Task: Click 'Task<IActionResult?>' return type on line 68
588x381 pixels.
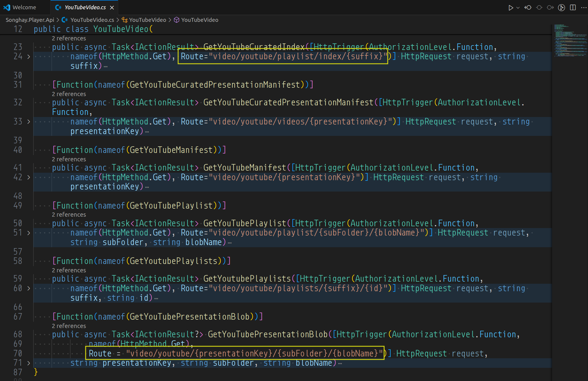Action: point(157,334)
